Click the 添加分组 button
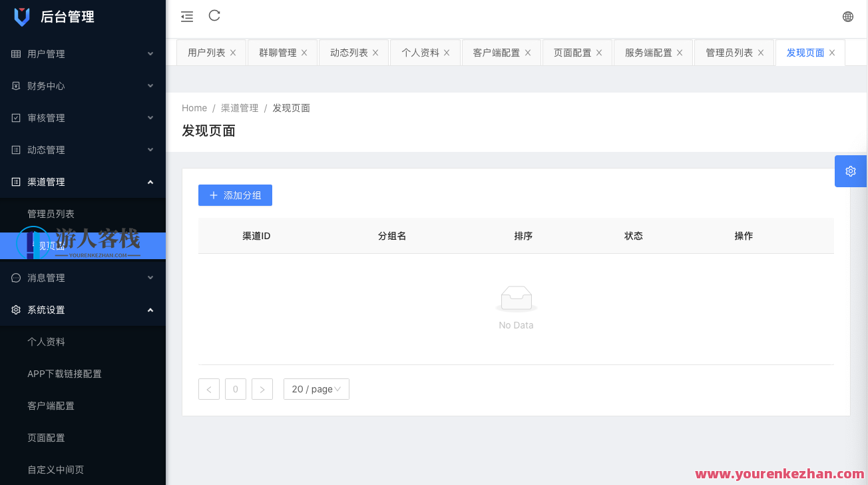The height and width of the screenshot is (485, 868). click(x=235, y=195)
